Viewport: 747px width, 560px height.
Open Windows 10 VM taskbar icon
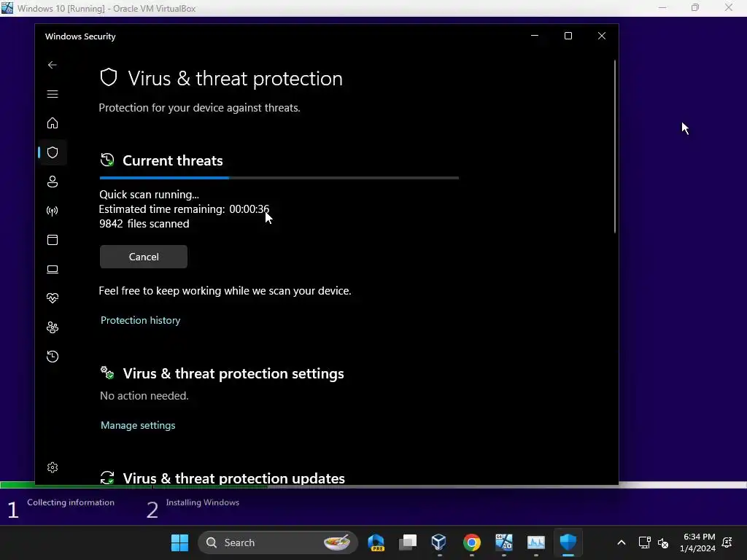pyautogui.click(x=503, y=542)
